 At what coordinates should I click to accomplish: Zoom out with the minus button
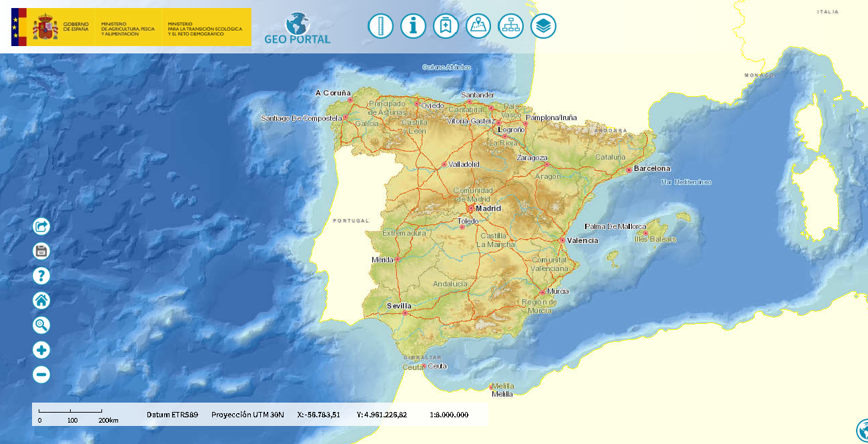pyautogui.click(x=41, y=375)
